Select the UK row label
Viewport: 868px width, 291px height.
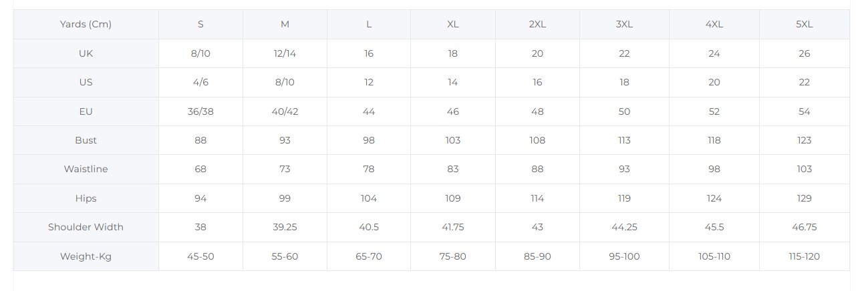[x=86, y=53]
